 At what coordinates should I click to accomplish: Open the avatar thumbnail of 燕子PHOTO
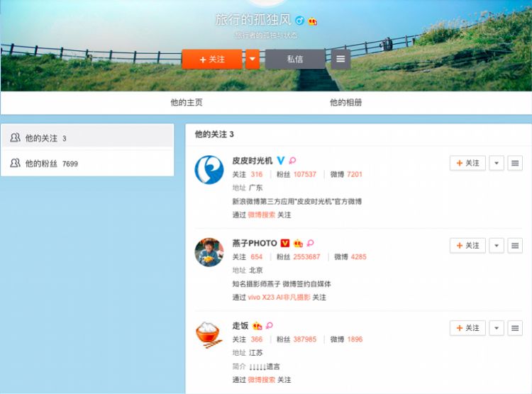pyautogui.click(x=209, y=252)
